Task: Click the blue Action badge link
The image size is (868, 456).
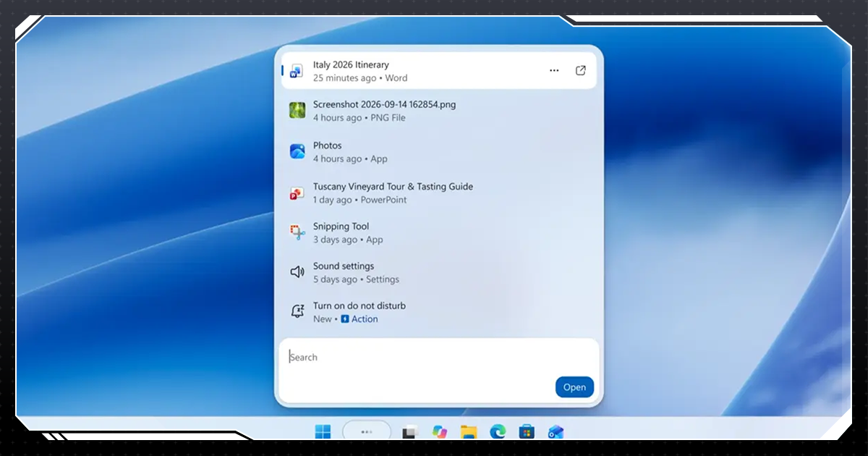Action: coord(359,319)
